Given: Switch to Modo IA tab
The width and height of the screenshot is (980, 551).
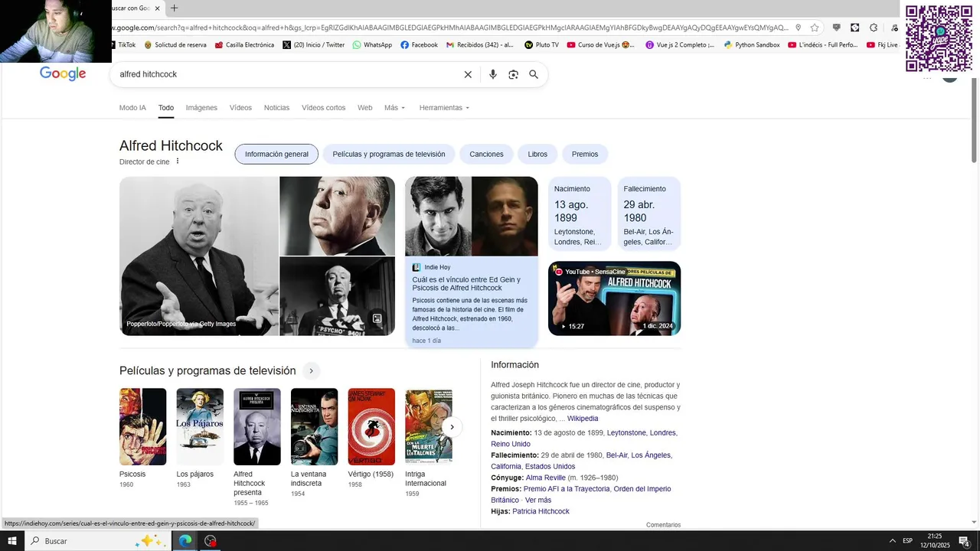Looking at the screenshot, I should pos(132,108).
